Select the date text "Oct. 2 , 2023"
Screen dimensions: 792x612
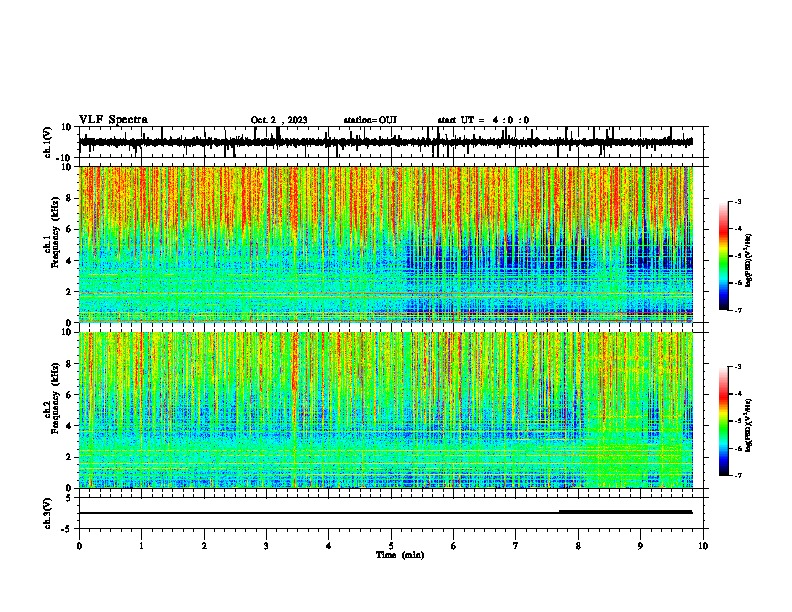pos(279,120)
